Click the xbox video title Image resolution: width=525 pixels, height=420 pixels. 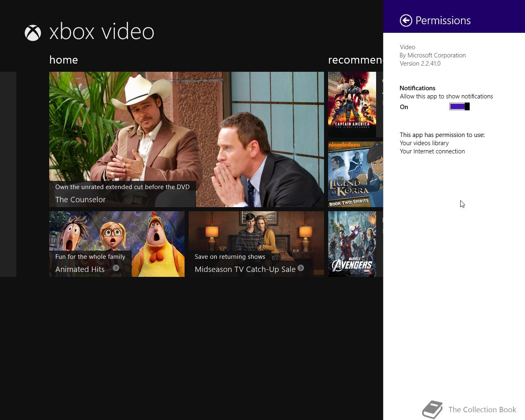click(102, 32)
